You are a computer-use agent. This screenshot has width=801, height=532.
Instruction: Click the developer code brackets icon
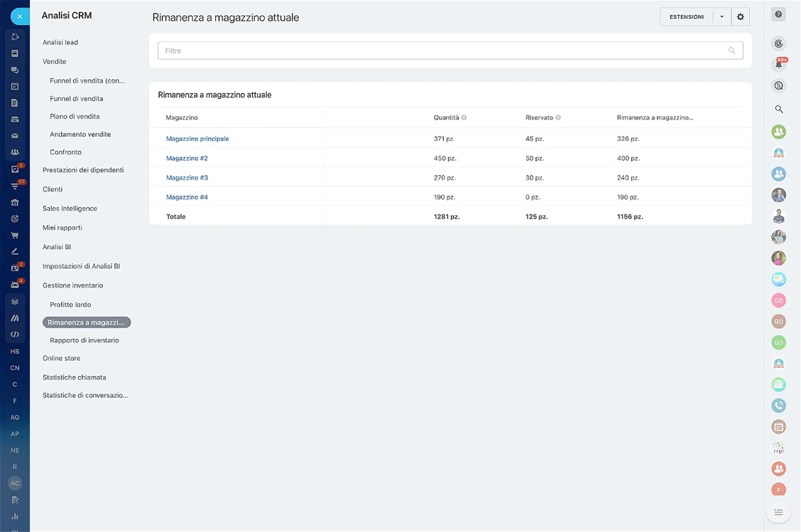coord(15,334)
